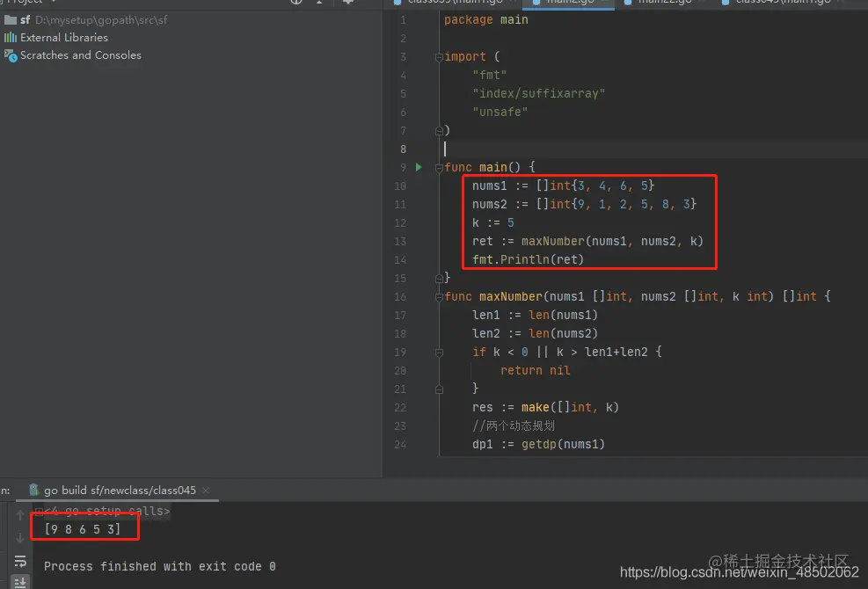Click maxNumber call on line 13
The height and width of the screenshot is (589, 868).
(552, 242)
